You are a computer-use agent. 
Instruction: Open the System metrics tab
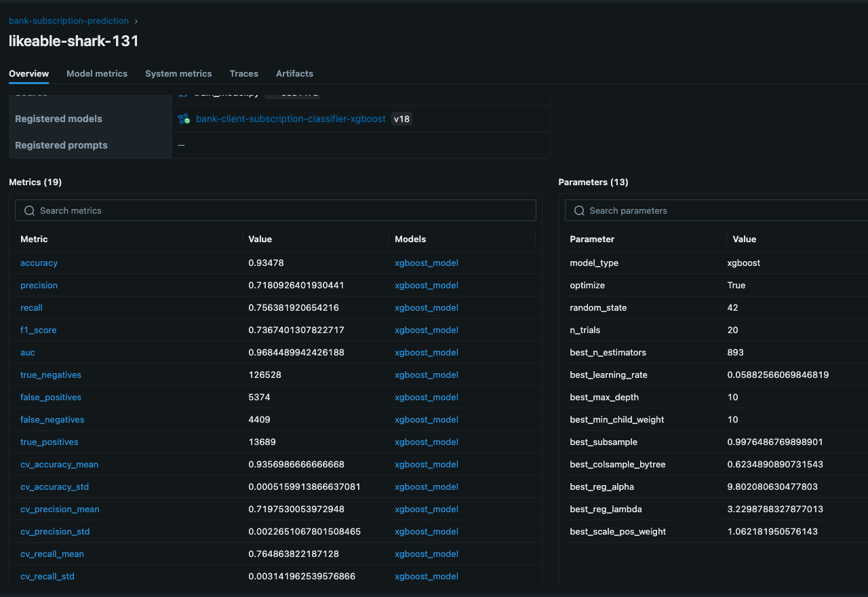point(178,73)
